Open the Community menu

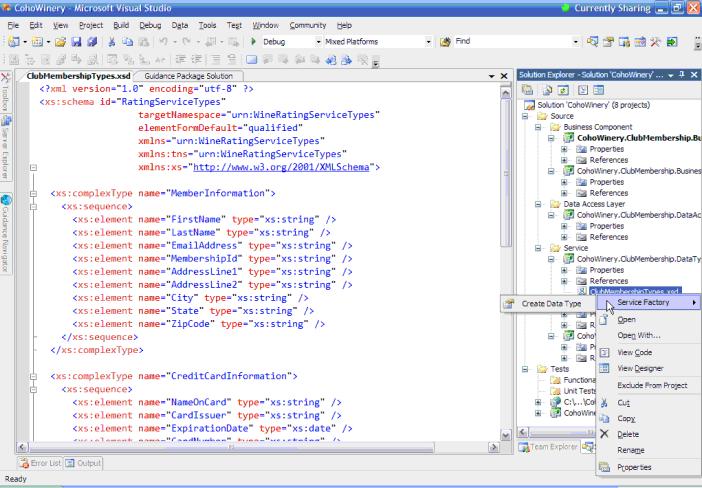tap(308, 26)
